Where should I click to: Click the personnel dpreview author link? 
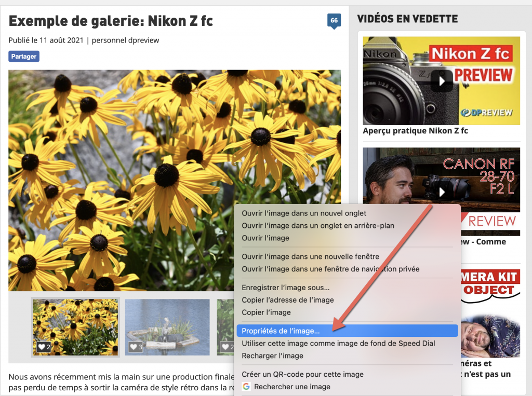[126, 40]
